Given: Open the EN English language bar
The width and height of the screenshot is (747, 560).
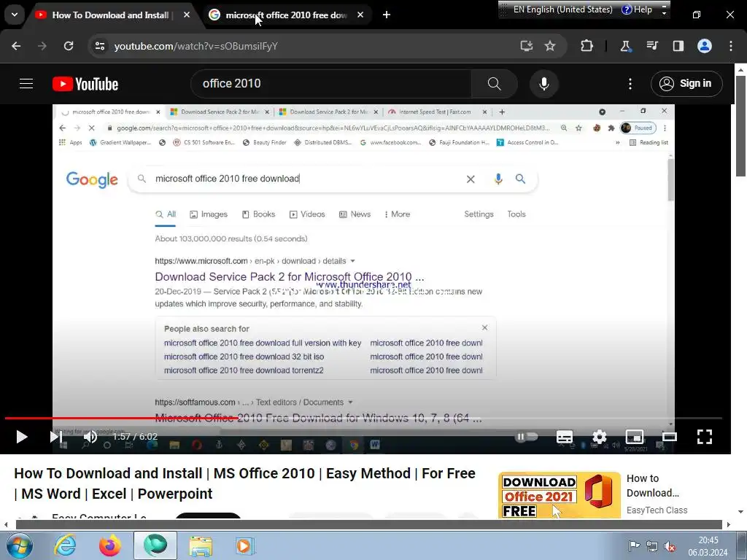Looking at the screenshot, I should [x=557, y=9].
